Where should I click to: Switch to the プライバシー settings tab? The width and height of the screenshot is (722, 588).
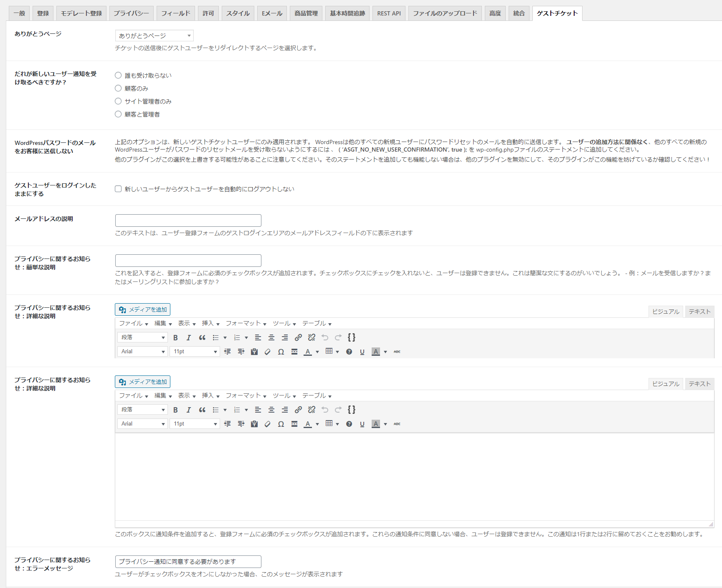coord(131,13)
